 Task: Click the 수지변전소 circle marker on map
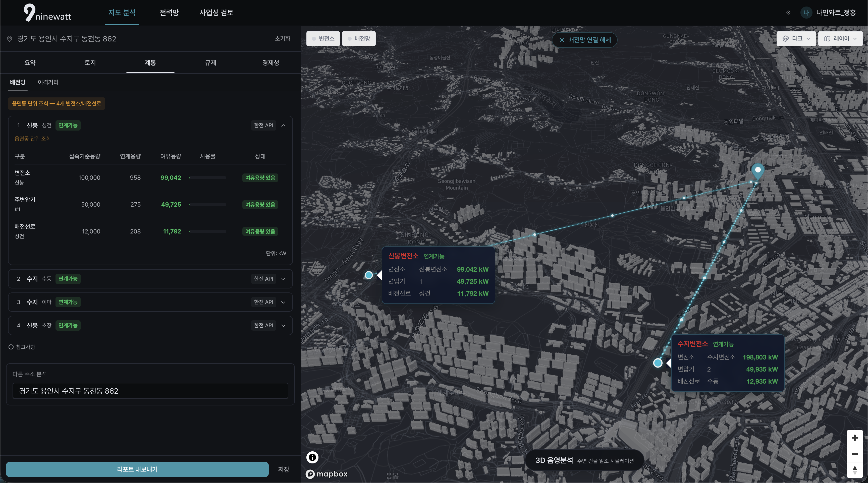658,363
